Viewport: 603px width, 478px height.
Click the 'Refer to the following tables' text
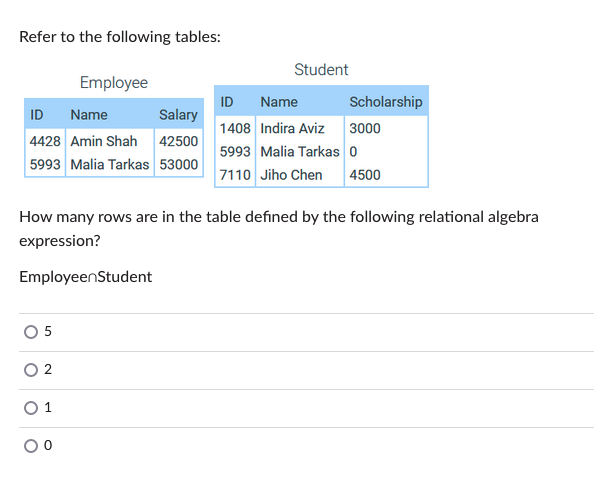point(120,37)
